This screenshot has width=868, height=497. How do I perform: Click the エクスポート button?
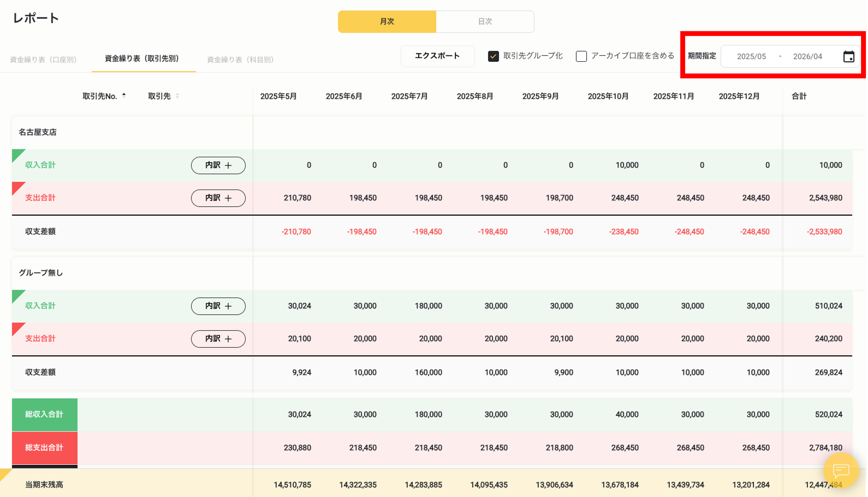click(x=437, y=56)
